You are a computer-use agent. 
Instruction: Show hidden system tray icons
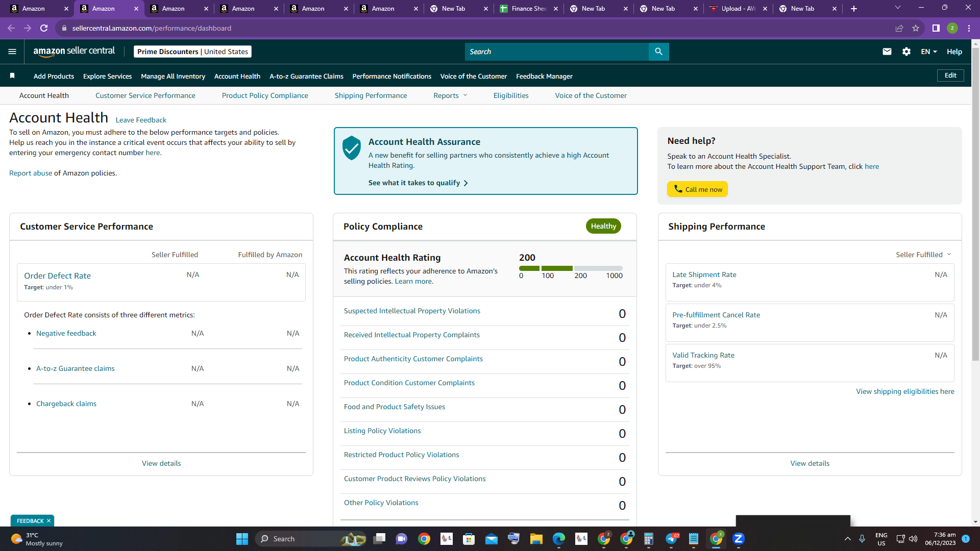pos(848,539)
